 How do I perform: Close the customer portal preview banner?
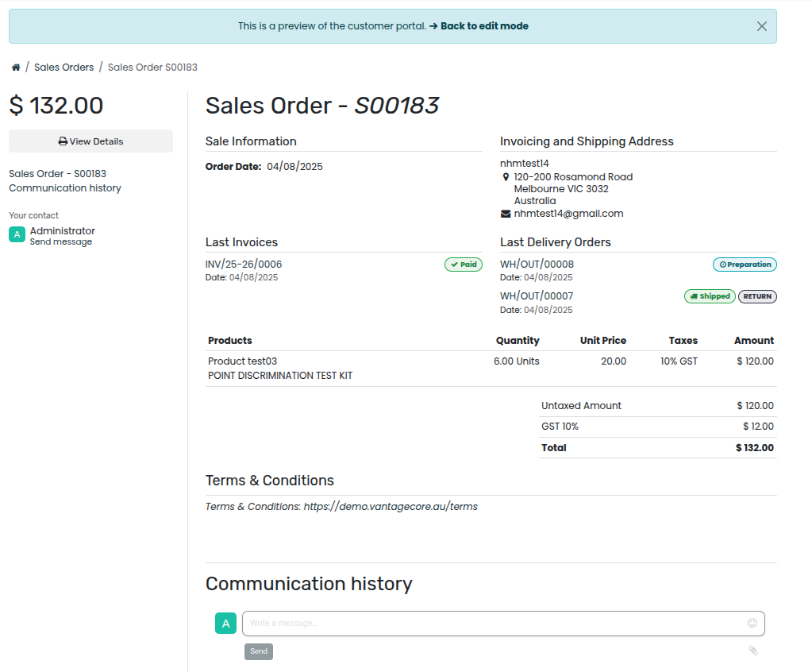point(761,26)
